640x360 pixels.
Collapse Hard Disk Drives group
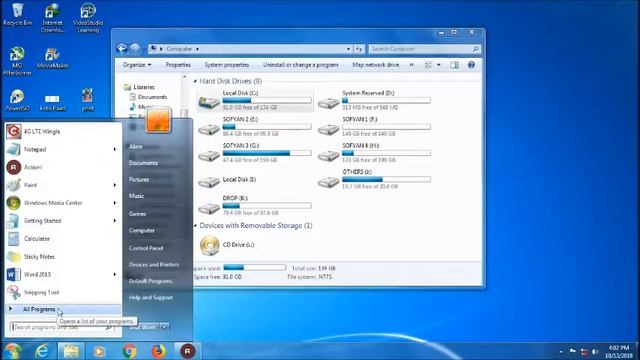195,81
